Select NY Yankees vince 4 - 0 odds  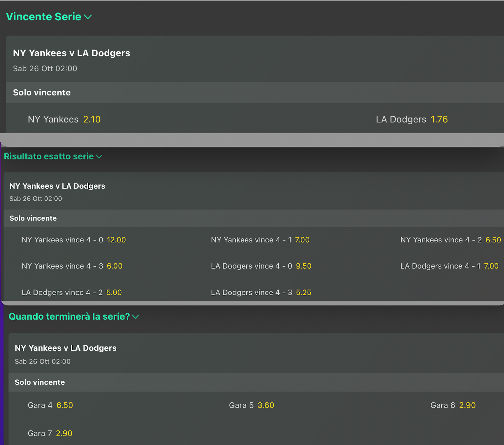(x=116, y=240)
